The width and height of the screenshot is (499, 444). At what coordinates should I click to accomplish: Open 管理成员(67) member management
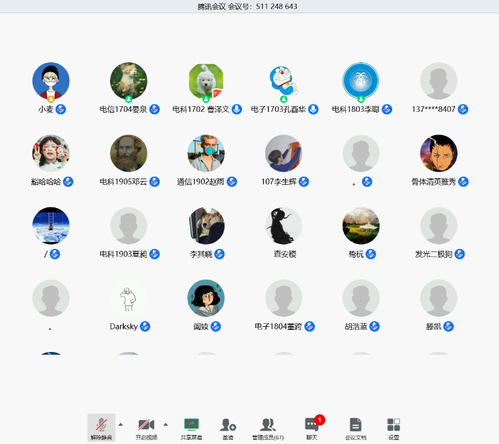click(x=268, y=429)
